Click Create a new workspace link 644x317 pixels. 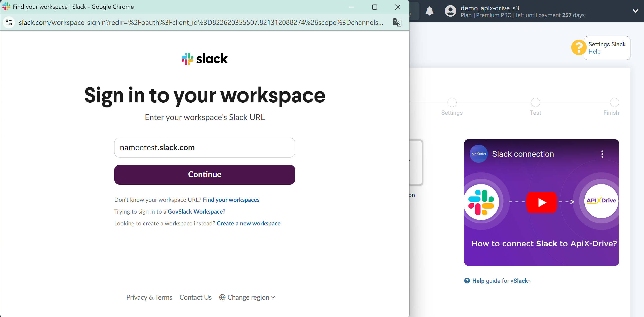pyautogui.click(x=249, y=223)
